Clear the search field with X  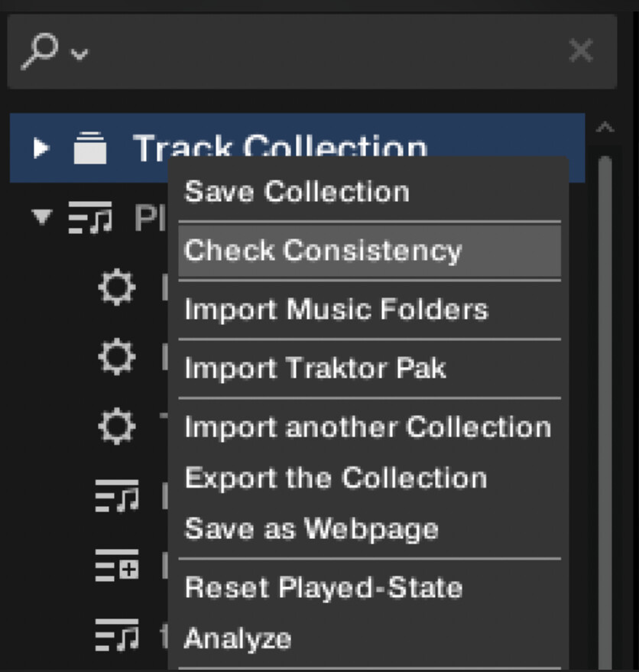click(582, 51)
